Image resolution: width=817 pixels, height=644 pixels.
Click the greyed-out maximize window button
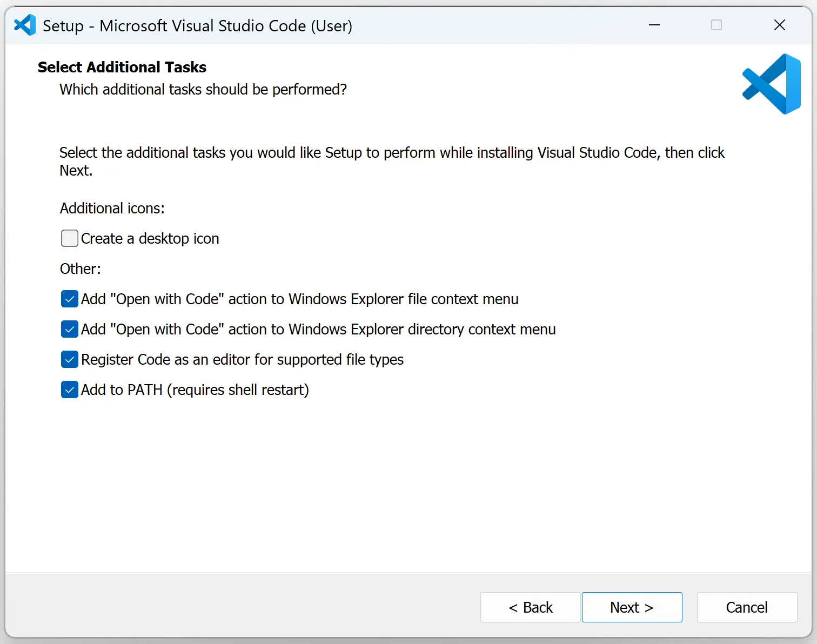(x=716, y=25)
